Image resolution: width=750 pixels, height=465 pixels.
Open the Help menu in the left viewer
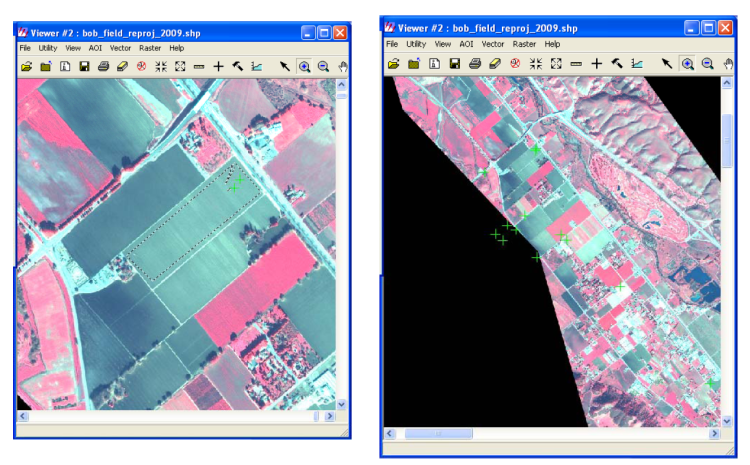[x=176, y=48]
